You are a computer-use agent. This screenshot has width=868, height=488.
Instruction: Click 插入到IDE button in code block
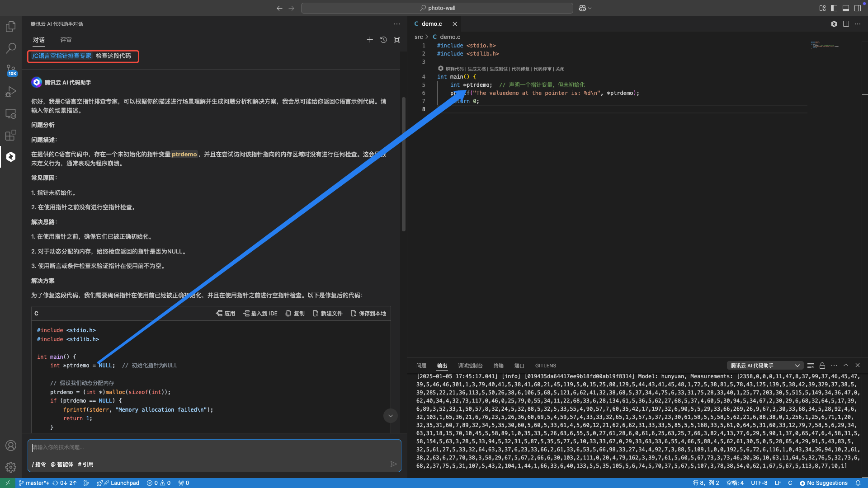tap(260, 314)
